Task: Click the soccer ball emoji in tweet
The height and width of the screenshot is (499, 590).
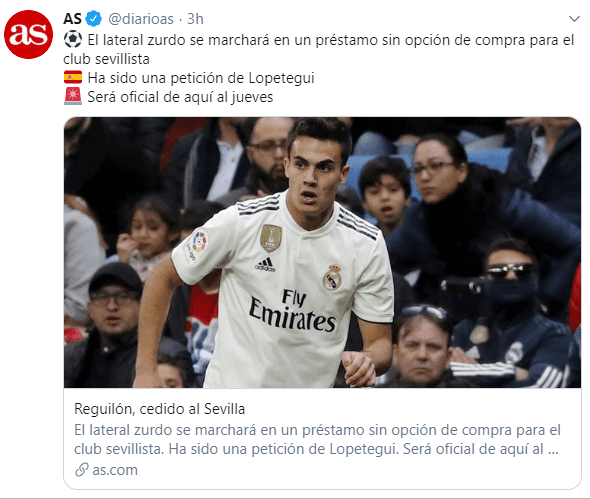Action: (73, 39)
